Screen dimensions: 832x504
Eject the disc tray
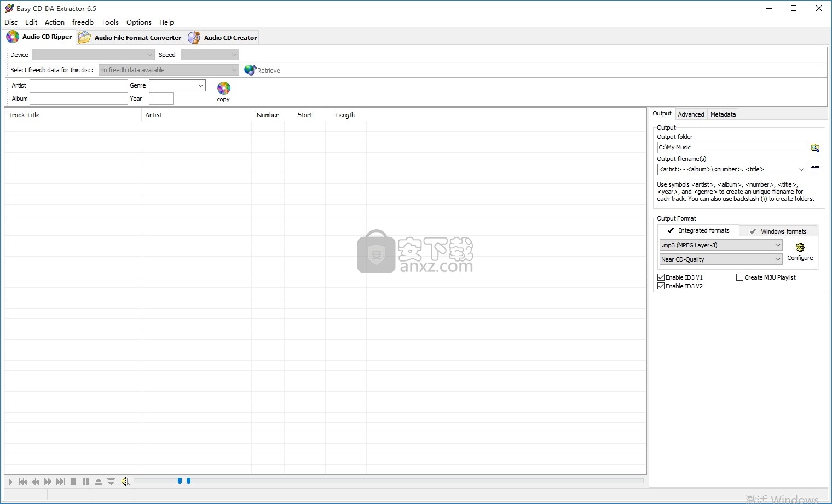[x=99, y=482]
